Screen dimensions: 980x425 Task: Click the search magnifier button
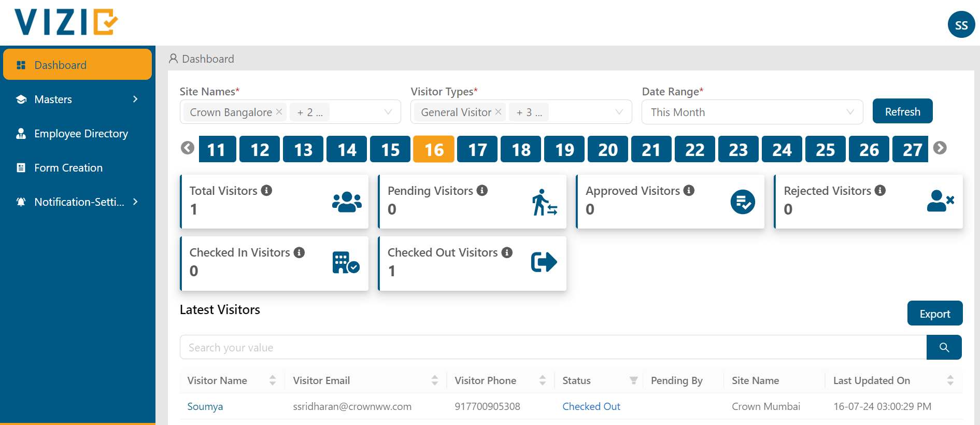tap(944, 347)
